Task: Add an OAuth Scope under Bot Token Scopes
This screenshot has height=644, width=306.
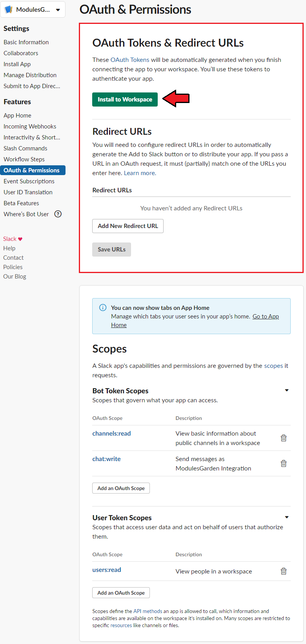Action: 121,488
